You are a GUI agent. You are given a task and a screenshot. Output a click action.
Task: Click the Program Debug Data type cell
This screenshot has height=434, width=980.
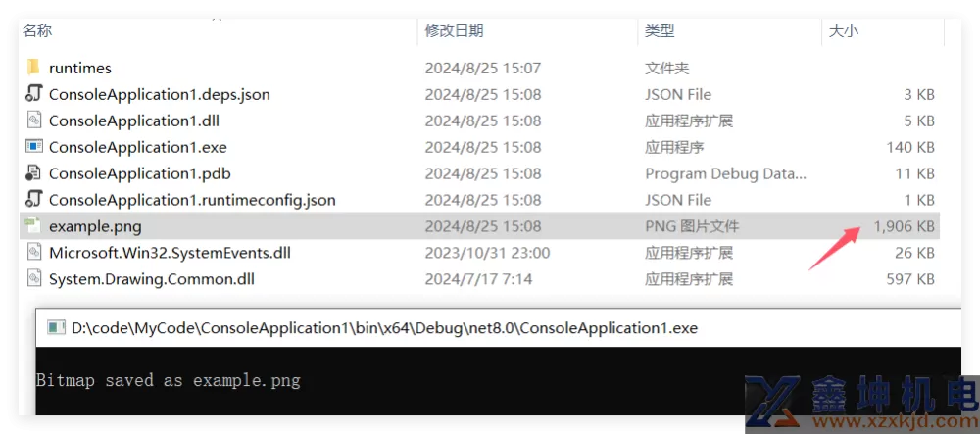[x=725, y=173]
